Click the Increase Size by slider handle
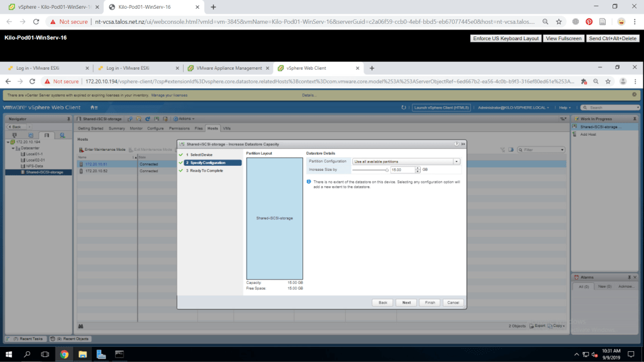This screenshot has height=362, width=644. (x=387, y=170)
